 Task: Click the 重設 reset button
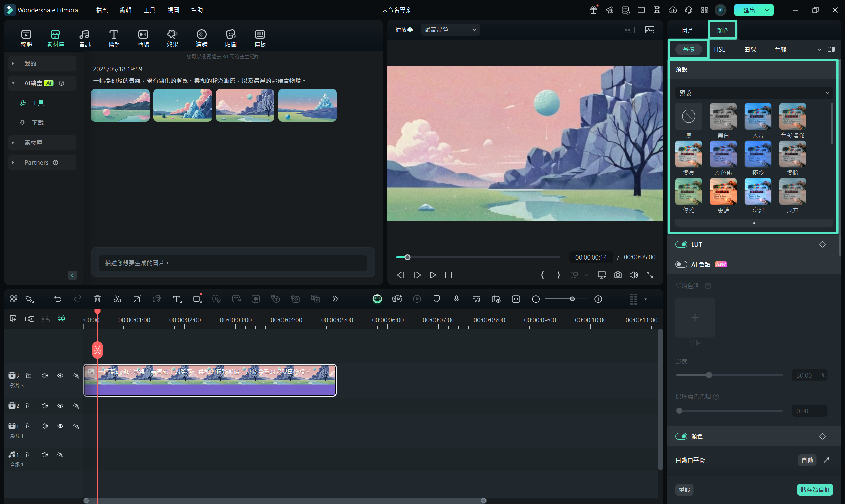pos(684,490)
